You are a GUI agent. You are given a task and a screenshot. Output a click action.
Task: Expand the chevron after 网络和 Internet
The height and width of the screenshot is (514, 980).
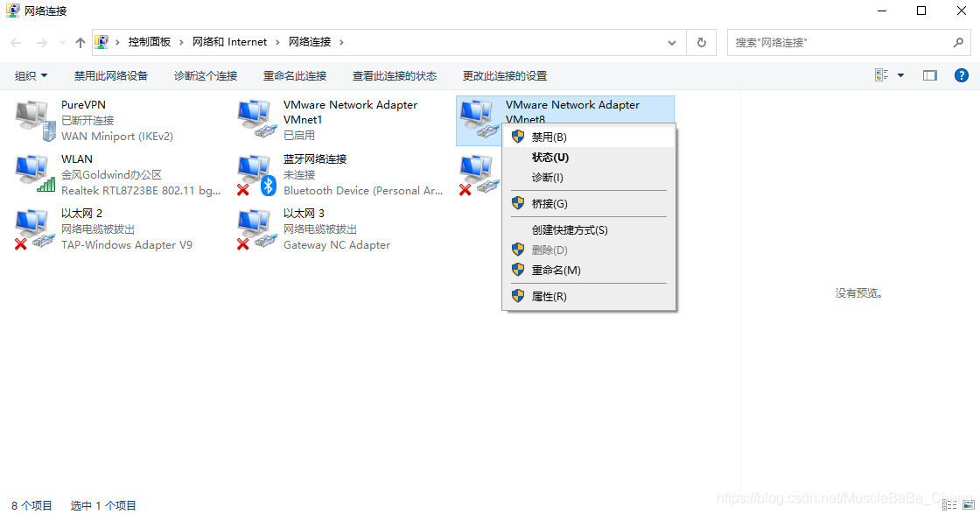(x=277, y=43)
